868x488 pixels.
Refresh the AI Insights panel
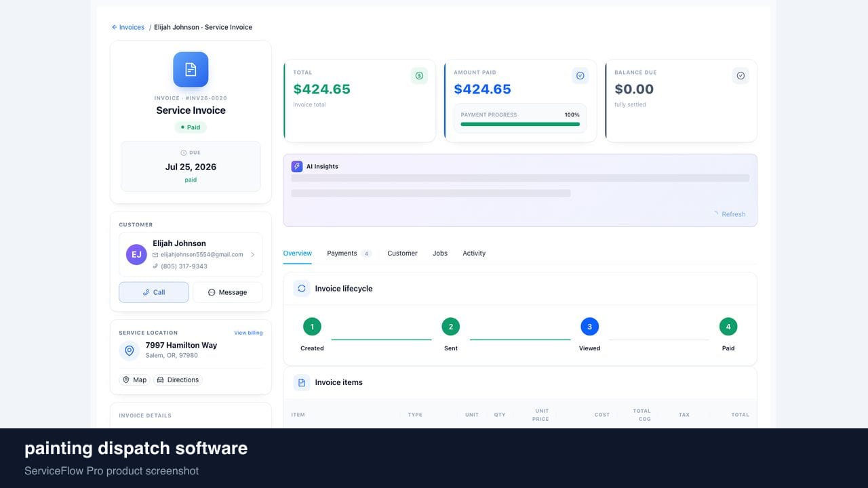click(729, 214)
